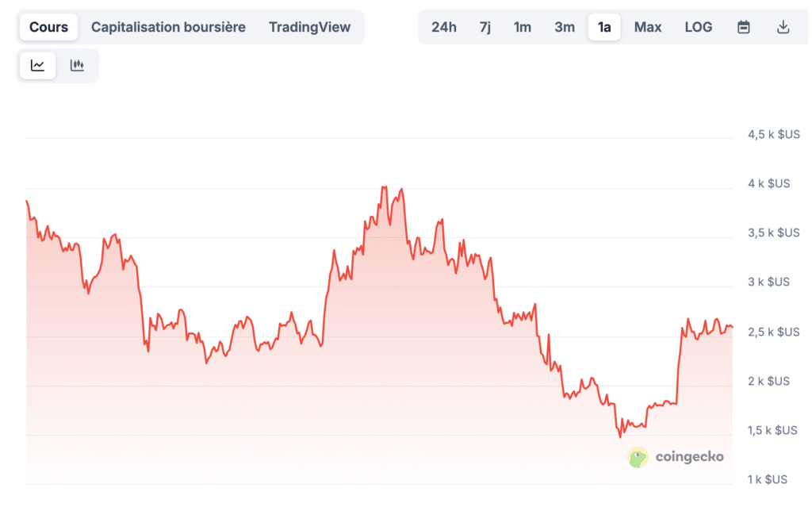Click the 2,5 k $US axis label

(774, 332)
